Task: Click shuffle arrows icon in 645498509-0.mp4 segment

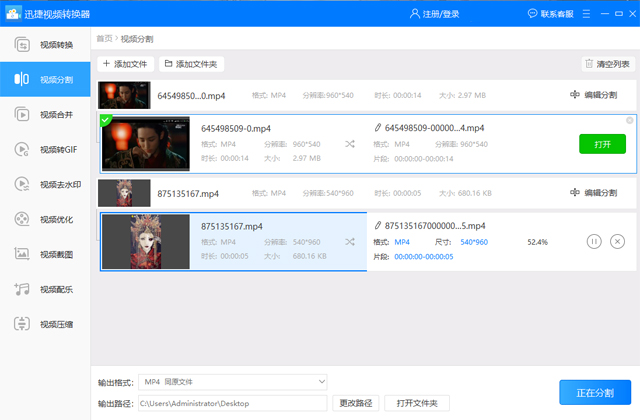Action: point(350,144)
